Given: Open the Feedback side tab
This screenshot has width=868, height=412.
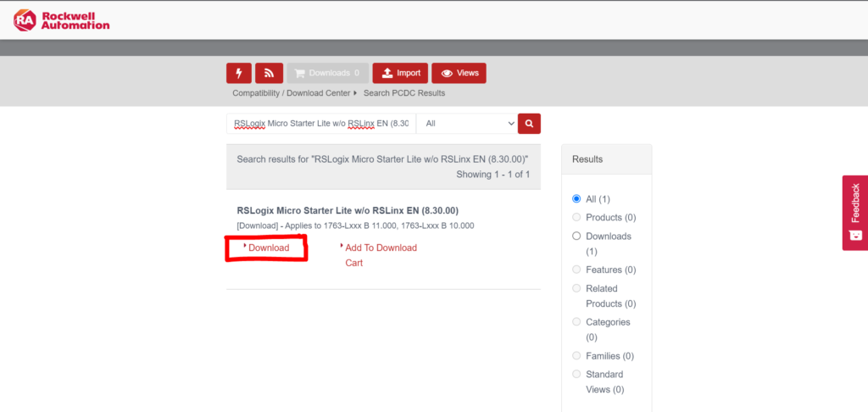Looking at the screenshot, I should pos(855,213).
